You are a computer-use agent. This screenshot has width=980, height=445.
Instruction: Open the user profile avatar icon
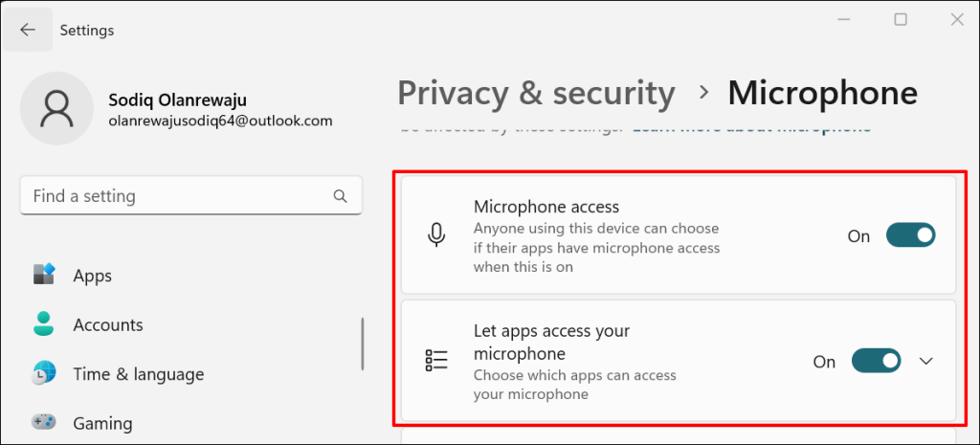point(56,108)
